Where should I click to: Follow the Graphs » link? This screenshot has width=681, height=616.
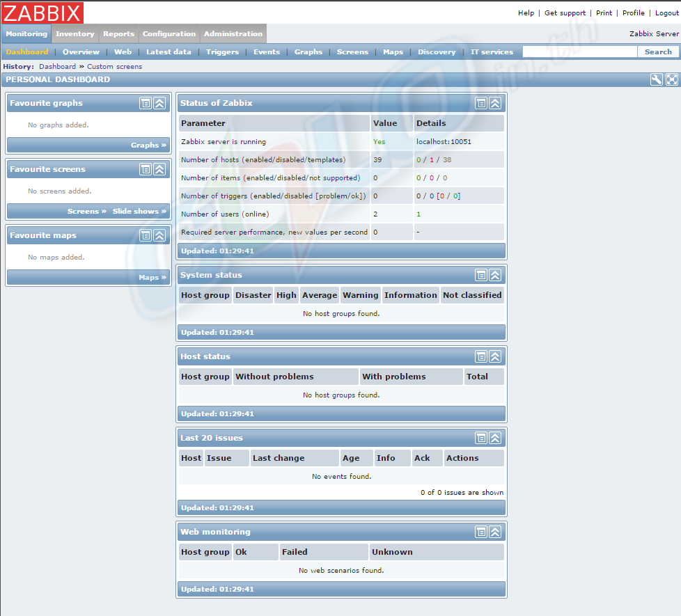pyautogui.click(x=148, y=145)
